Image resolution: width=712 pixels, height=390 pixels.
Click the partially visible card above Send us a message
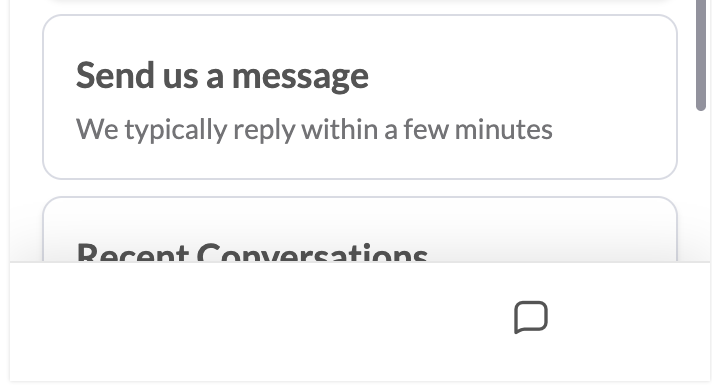360,2
